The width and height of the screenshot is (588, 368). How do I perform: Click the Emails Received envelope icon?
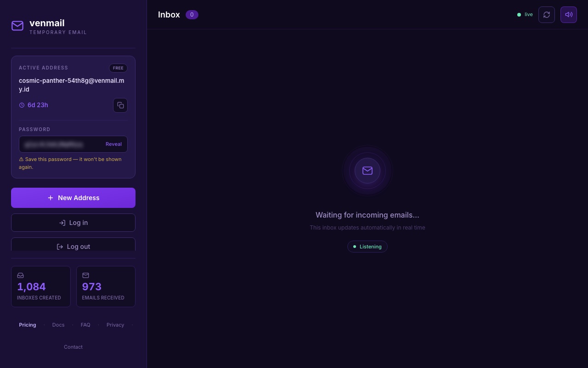(x=85, y=276)
